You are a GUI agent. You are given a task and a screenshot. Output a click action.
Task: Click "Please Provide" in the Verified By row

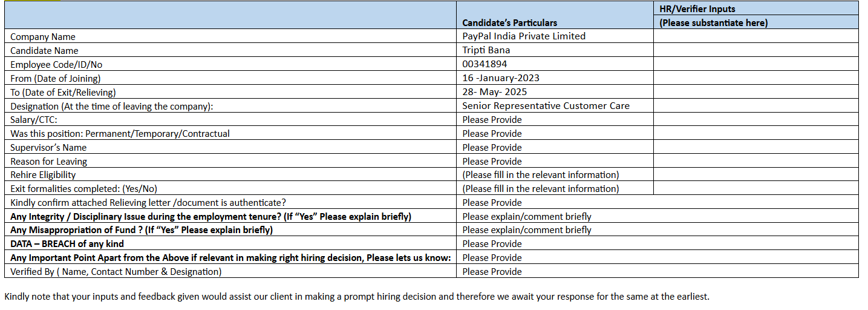[492, 272]
